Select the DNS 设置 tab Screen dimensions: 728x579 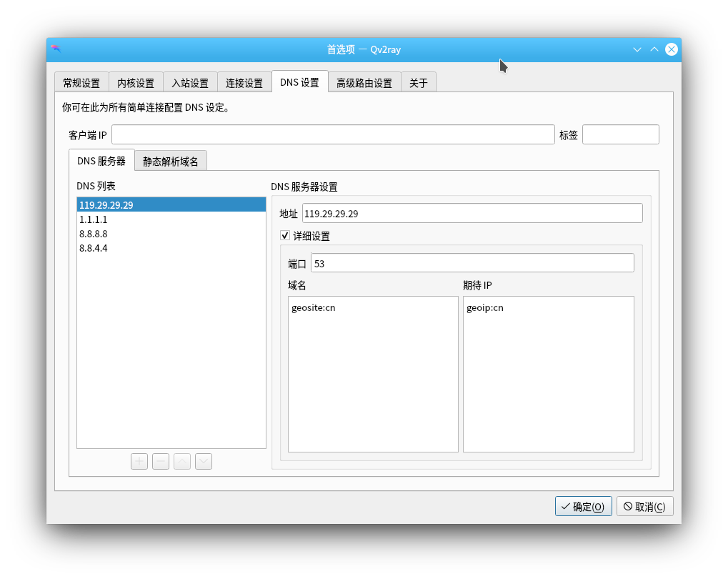300,82
